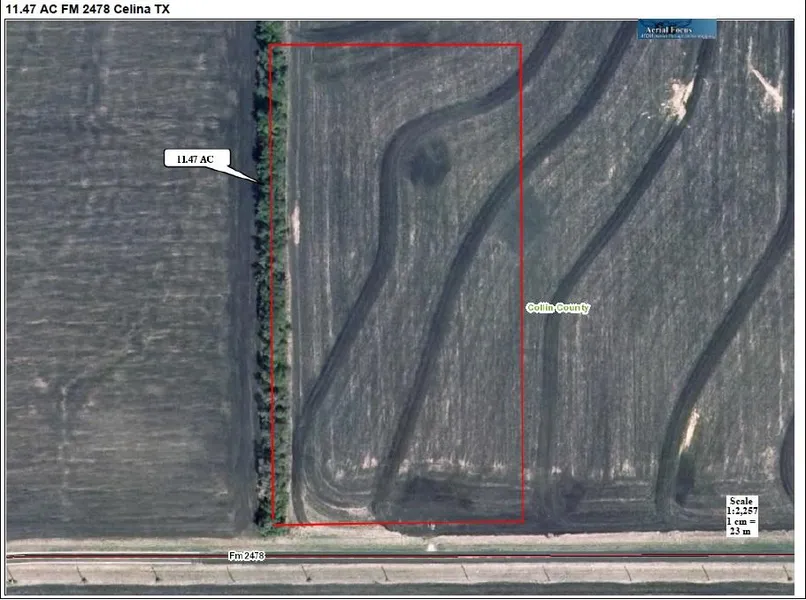The height and width of the screenshot is (600, 806).
Task: Click the tree line left of the red parcel
Action: click(x=270, y=300)
